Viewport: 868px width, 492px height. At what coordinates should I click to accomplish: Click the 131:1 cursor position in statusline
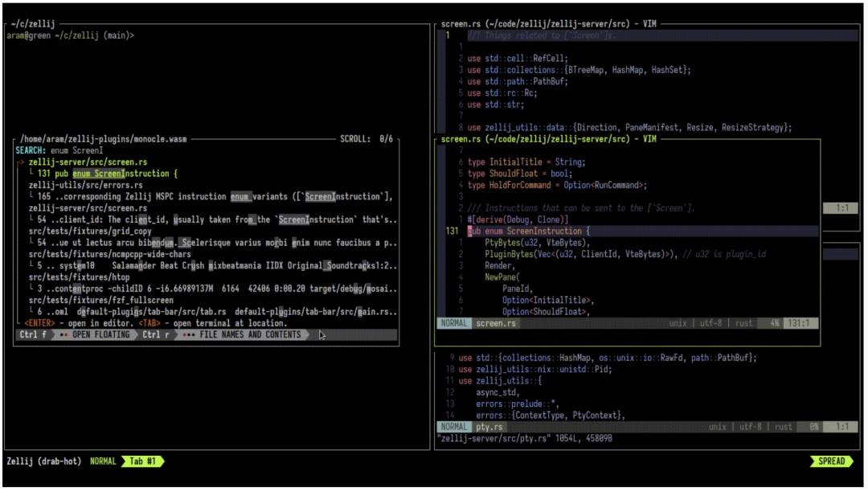tap(800, 324)
